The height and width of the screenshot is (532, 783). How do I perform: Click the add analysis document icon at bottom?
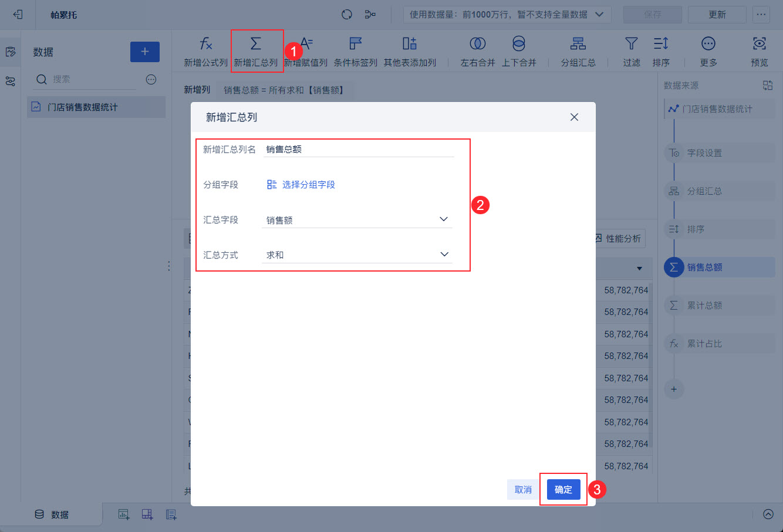(171, 514)
